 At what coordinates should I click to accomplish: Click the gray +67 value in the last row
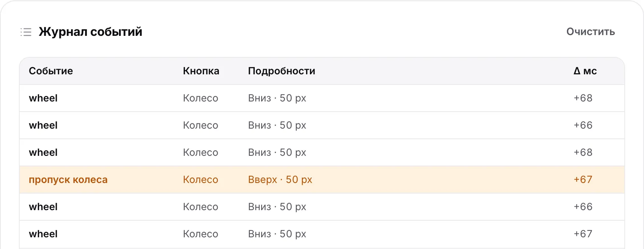point(583,234)
